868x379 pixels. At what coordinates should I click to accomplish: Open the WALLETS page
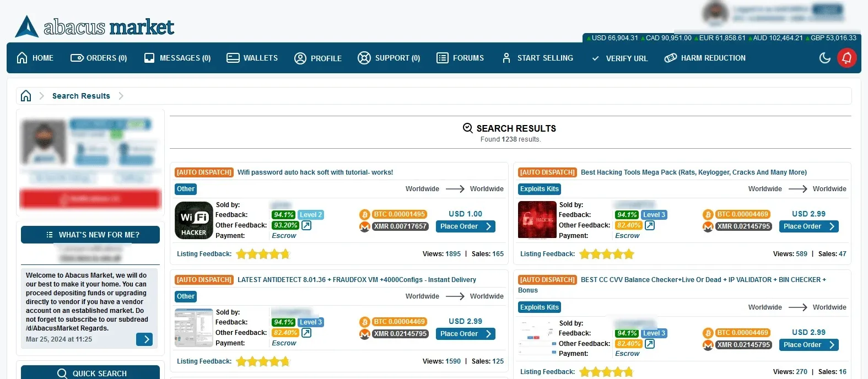tap(252, 58)
